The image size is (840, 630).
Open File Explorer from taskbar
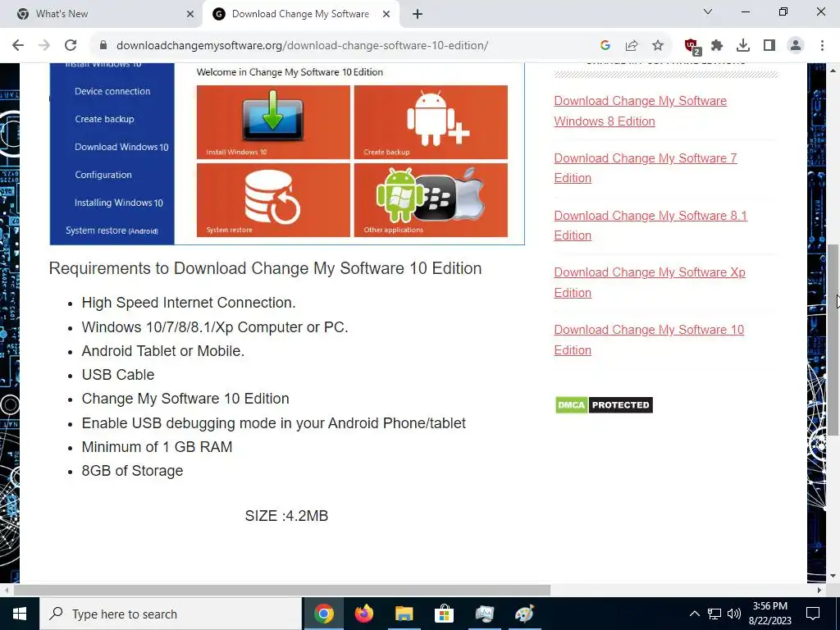(404, 614)
